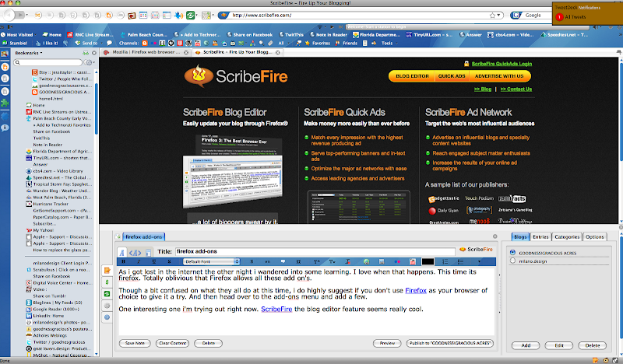Click the Google search box

coord(537,15)
